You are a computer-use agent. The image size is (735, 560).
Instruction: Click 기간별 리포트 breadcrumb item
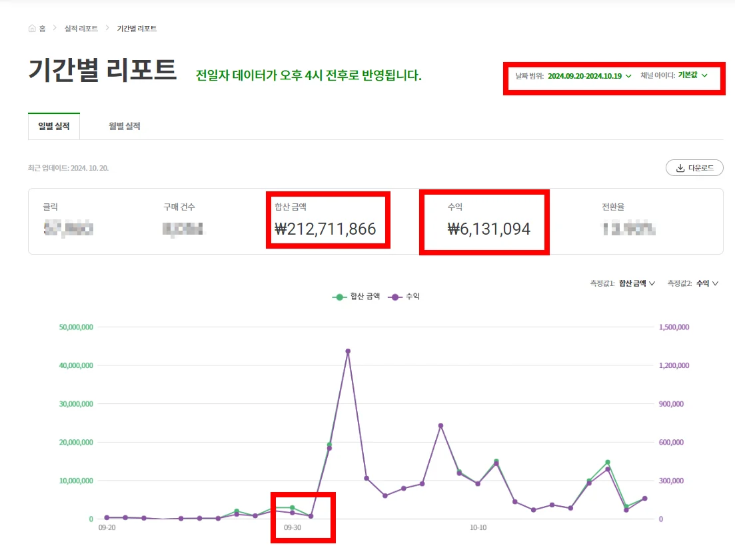click(137, 29)
